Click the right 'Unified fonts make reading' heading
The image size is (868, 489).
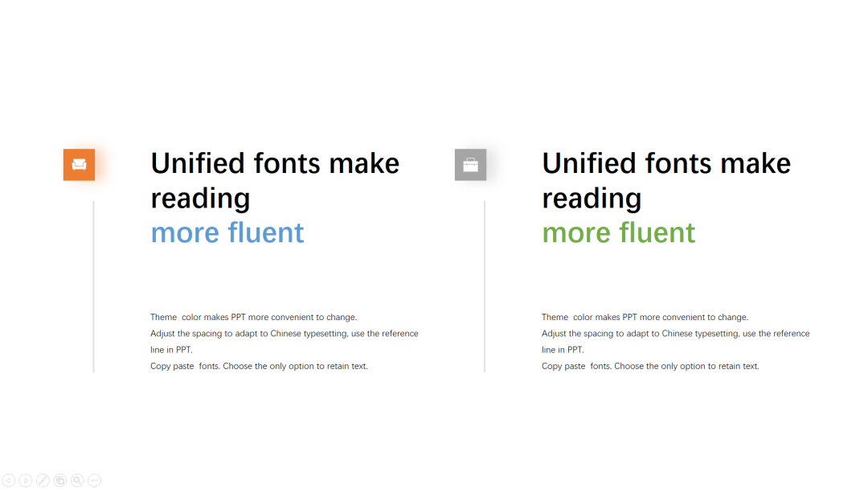pyautogui.click(x=666, y=181)
